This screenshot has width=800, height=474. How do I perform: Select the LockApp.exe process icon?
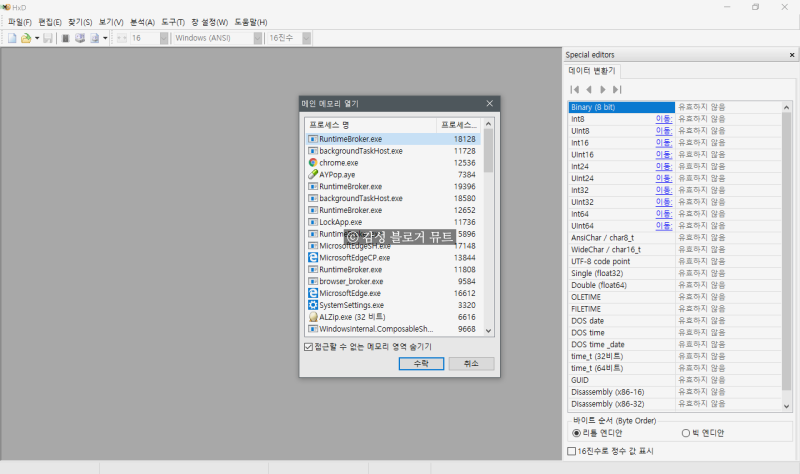coord(313,222)
